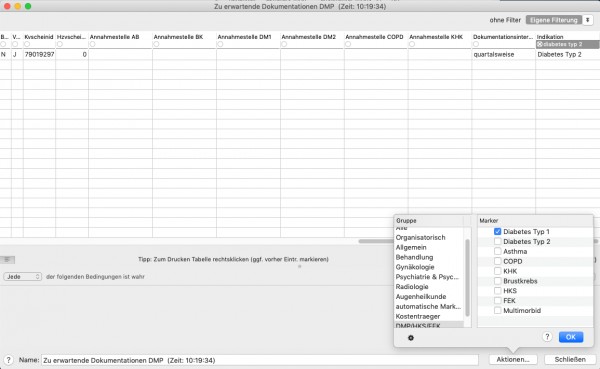
Task: Clear the diabetes typ 2 Indikation filter
Action: coord(540,44)
